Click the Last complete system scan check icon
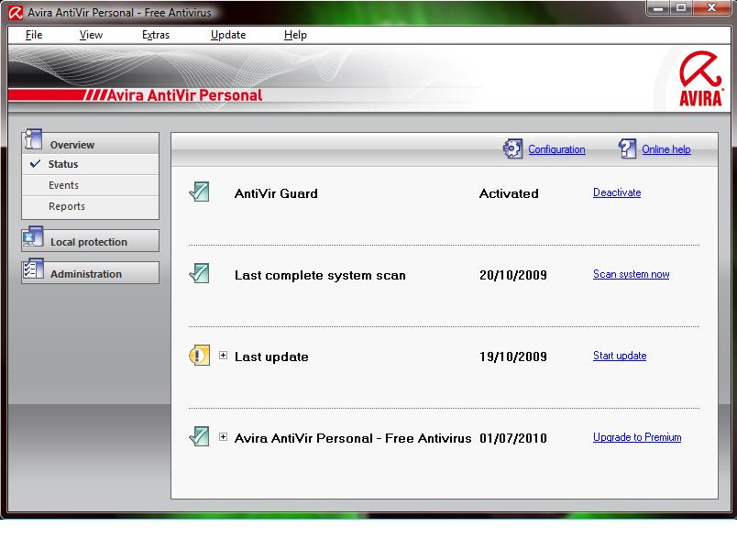737x560 pixels. click(x=199, y=273)
